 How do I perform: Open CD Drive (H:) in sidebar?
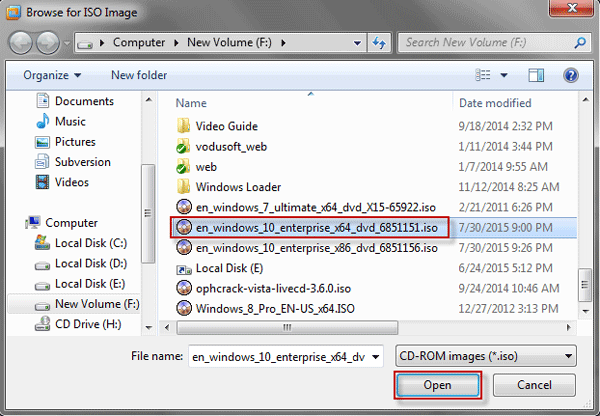pos(78,324)
